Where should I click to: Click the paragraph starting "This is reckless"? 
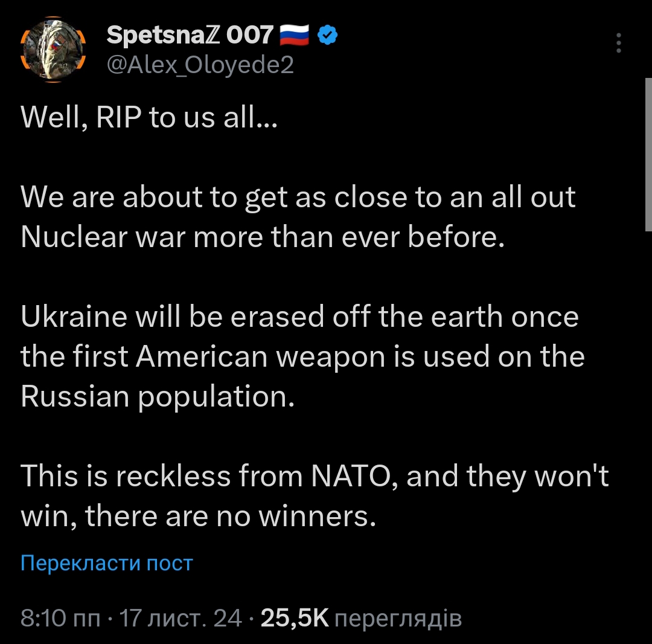[314, 497]
